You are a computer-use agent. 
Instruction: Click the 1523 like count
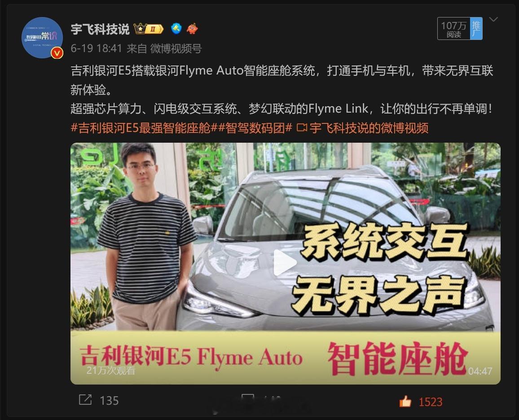[x=430, y=402]
